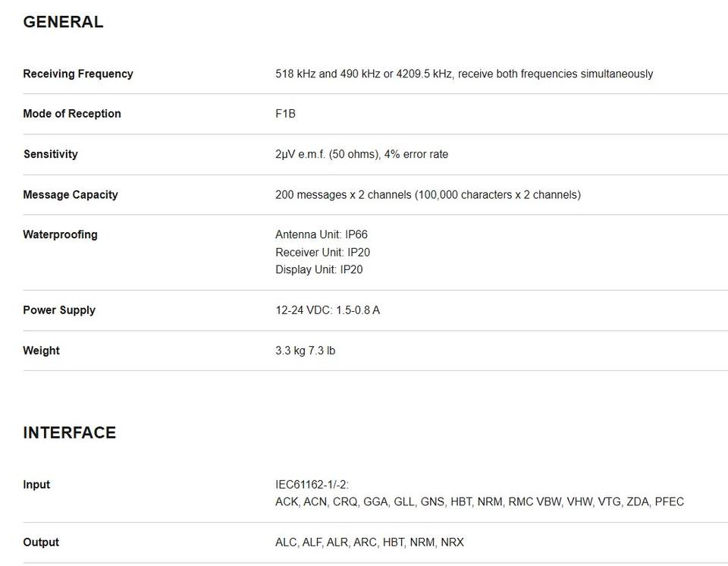The height and width of the screenshot is (566, 728).
Task: Click the 2µV e.m.f. sensitivity value
Action: pos(362,154)
